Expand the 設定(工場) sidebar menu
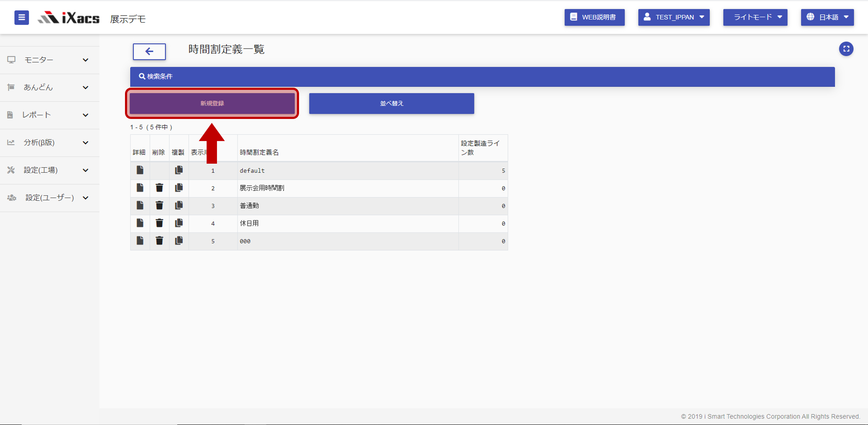The height and width of the screenshot is (425, 868). tap(49, 170)
